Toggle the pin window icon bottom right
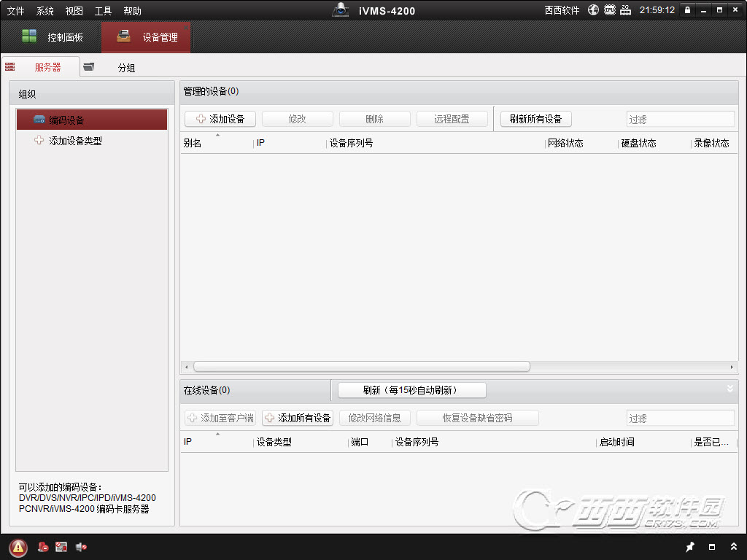747x560 pixels. click(689, 546)
